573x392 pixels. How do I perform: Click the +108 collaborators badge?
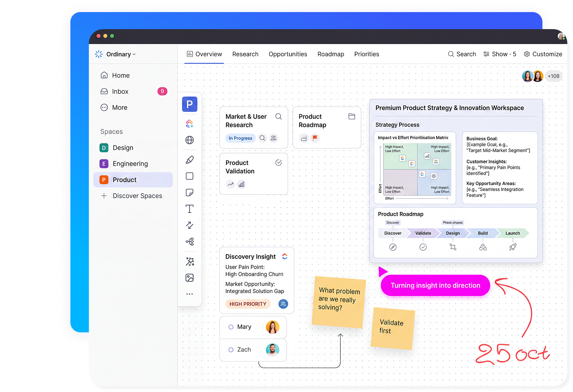pos(553,76)
